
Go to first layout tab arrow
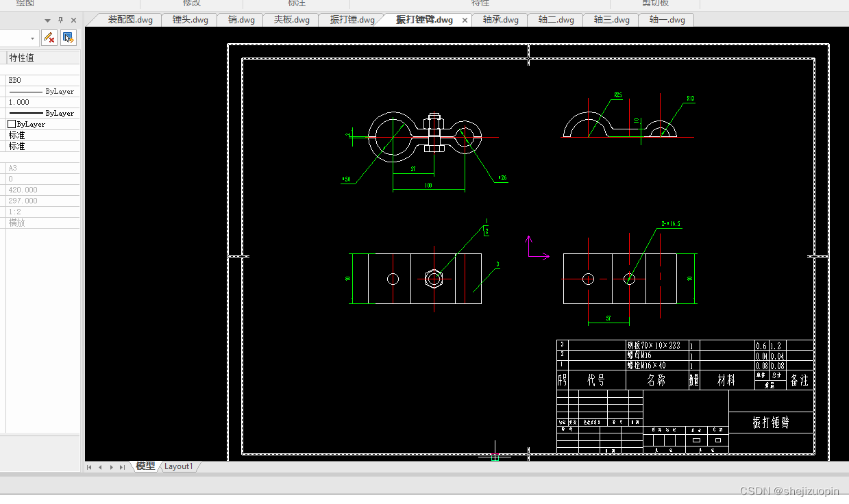pyautogui.click(x=89, y=467)
